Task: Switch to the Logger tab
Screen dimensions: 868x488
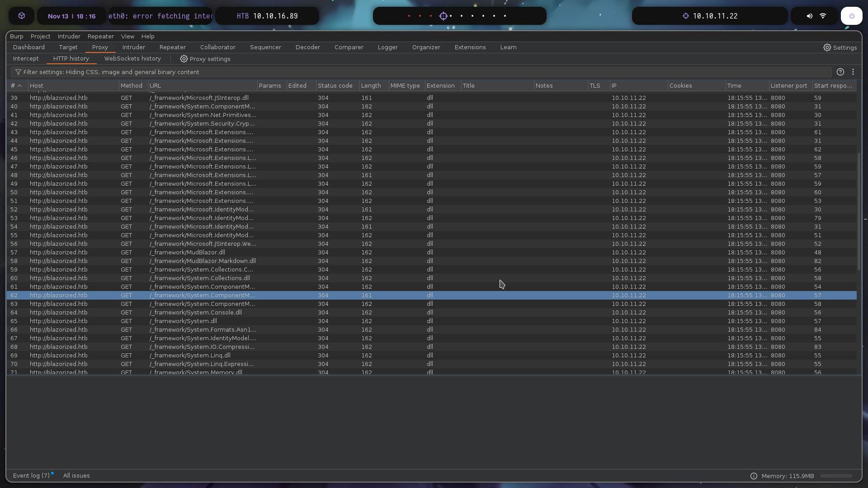Action: tap(388, 47)
